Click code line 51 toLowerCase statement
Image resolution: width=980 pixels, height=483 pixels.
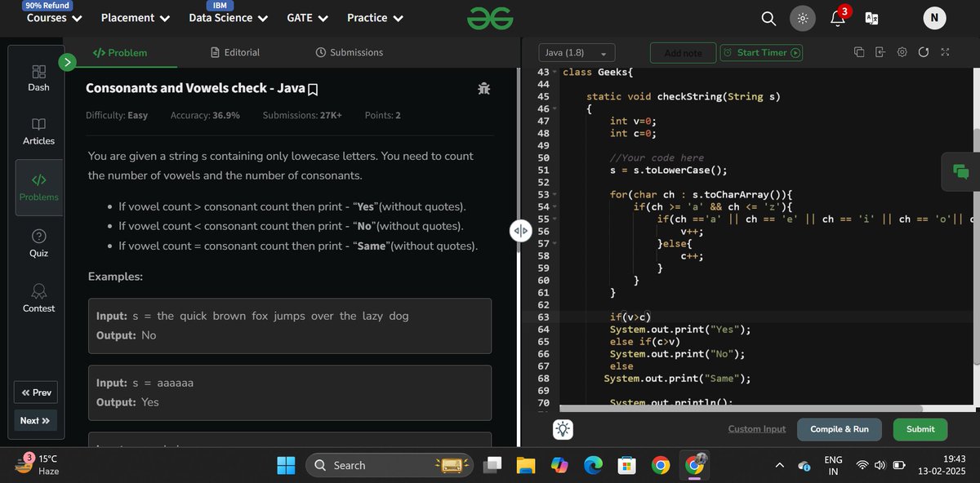(668, 171)
